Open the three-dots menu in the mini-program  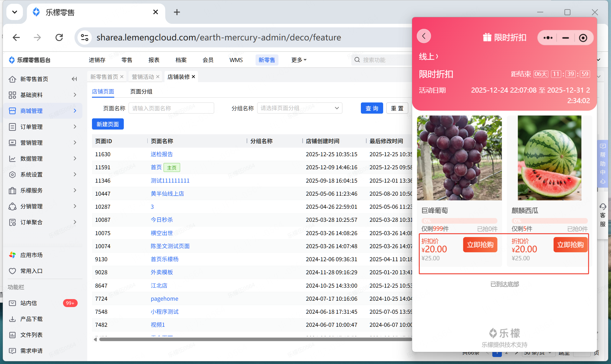[548, 38]
